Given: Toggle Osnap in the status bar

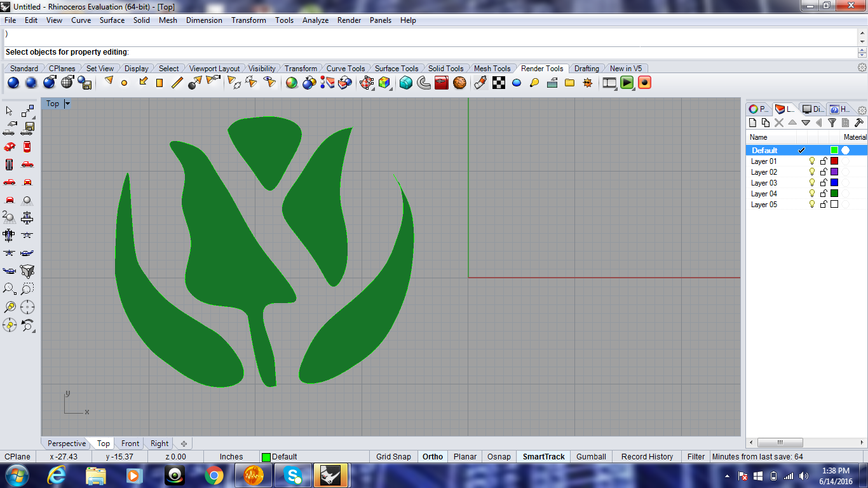Looking at the screenshot, I should (499, 456).
